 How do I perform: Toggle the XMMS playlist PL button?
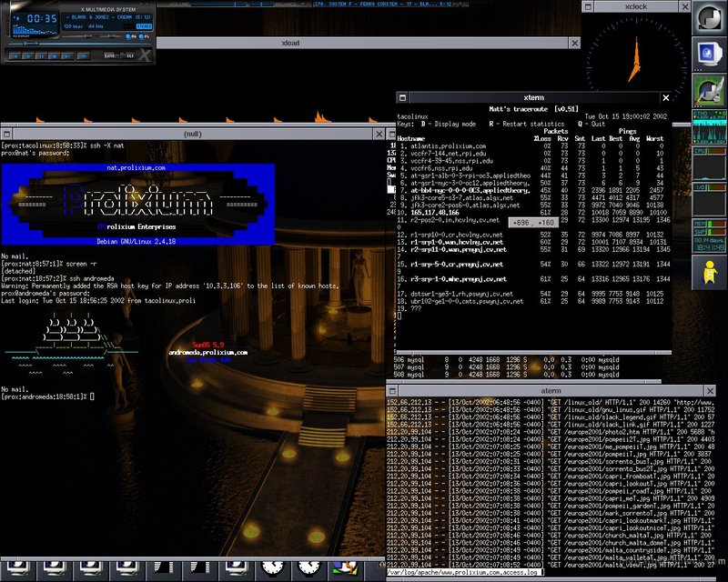(x=140, y=37)
